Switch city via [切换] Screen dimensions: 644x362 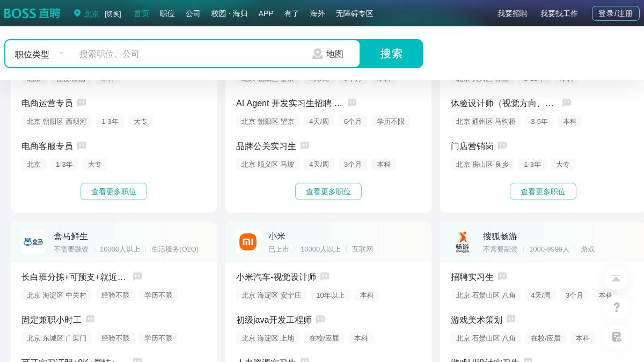pos(113,14)
